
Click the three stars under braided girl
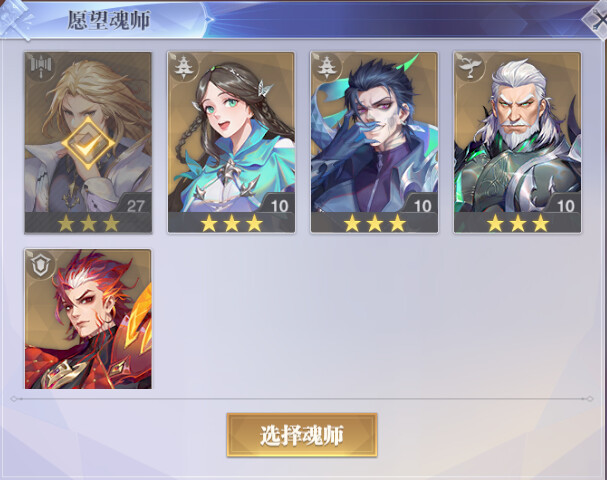pyautogui.click(x=231, y=223)
